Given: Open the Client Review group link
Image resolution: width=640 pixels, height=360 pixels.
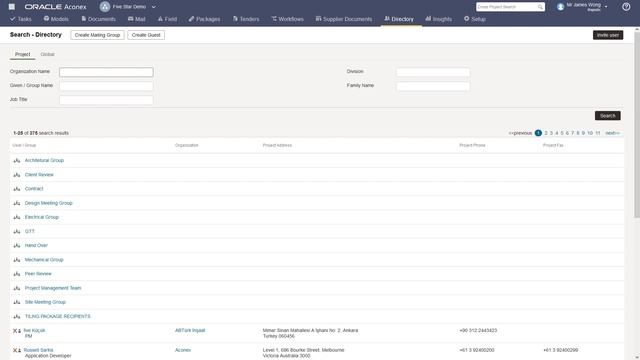Looking at the screenshot, I should tap(39, 175).
